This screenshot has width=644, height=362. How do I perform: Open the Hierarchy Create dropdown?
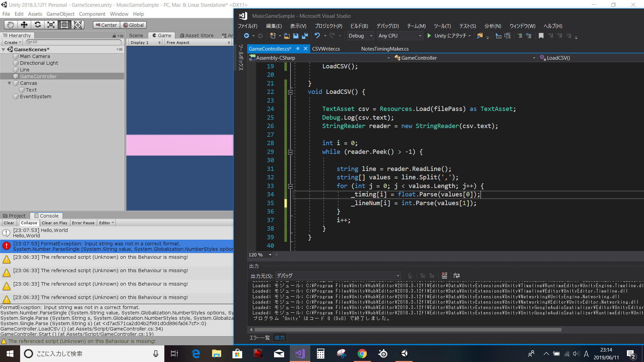point(12,43)
